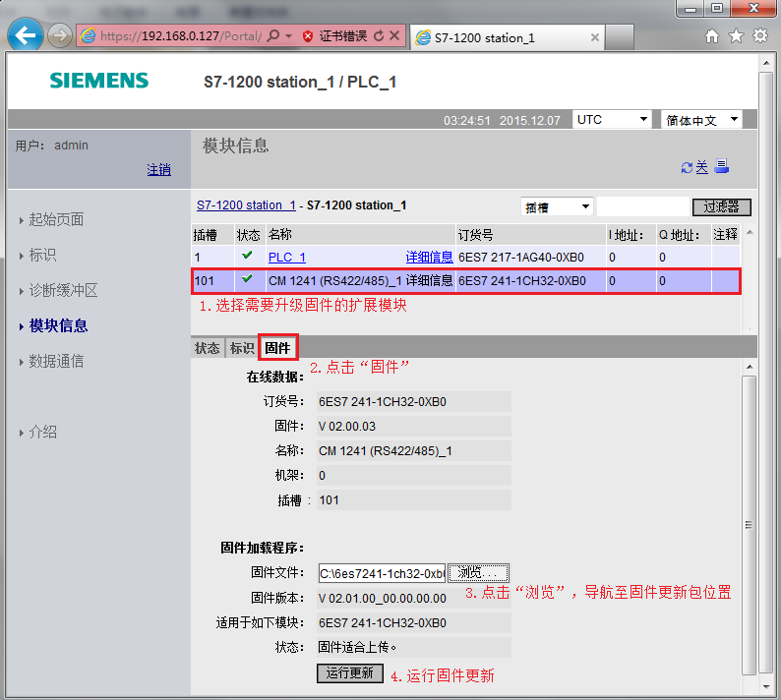
Task: Open Favorites star icon
Action: click(x=736, y=35)
